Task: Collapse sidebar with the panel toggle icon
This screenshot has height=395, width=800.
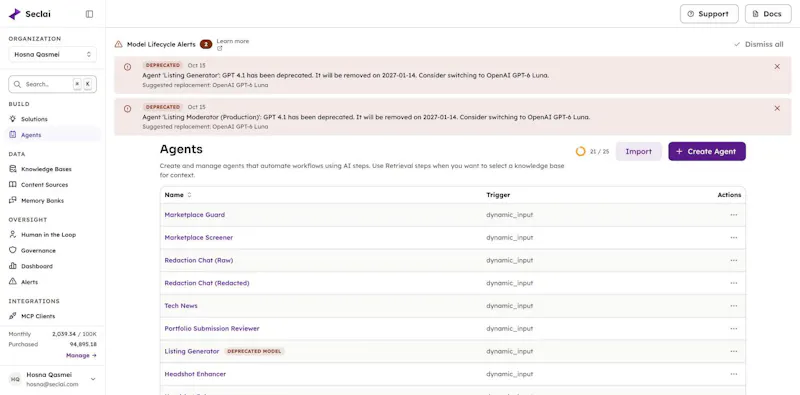Action: pos(89,14)
